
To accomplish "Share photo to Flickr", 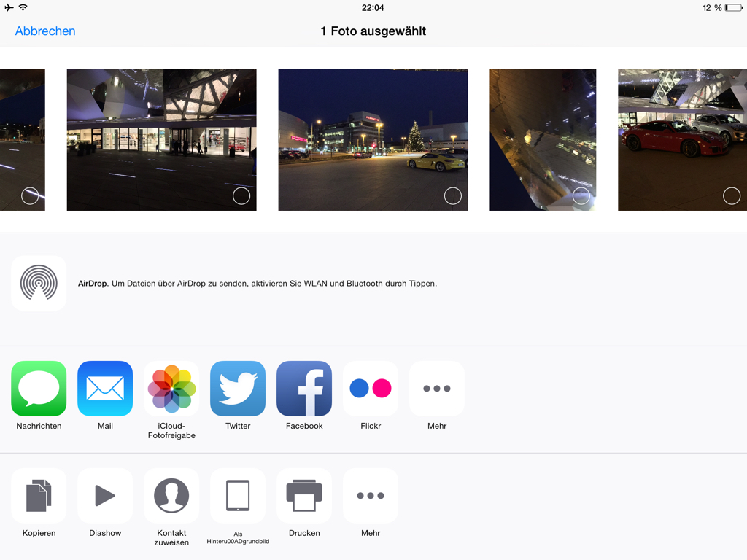I will (x=371, y=389).
